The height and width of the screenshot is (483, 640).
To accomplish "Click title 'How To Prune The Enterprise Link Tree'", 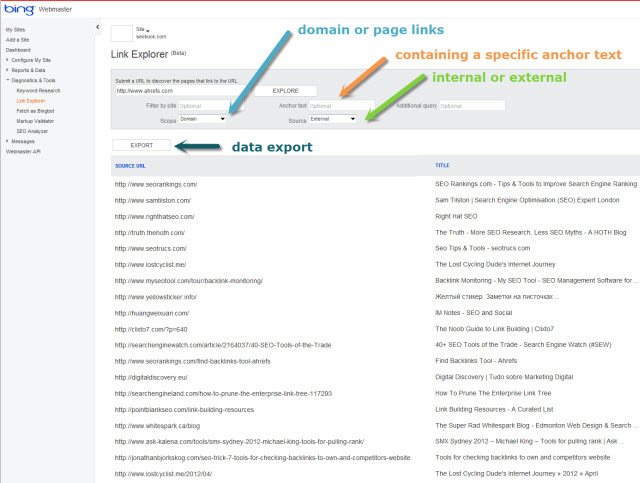I will [493, 393].
